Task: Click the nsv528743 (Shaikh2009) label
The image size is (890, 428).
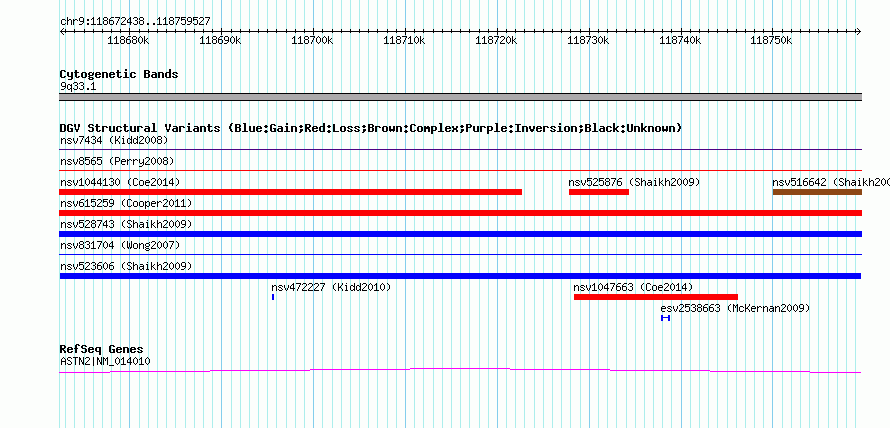Action: (125, 224)
